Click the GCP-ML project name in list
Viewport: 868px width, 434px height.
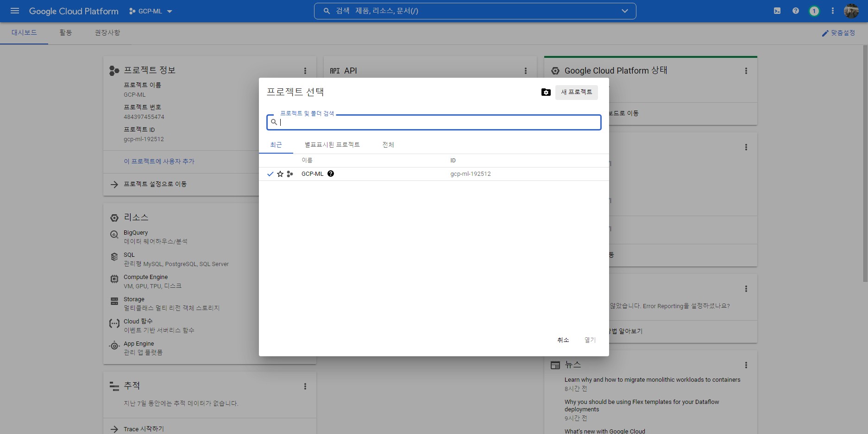tap(313, 174)
